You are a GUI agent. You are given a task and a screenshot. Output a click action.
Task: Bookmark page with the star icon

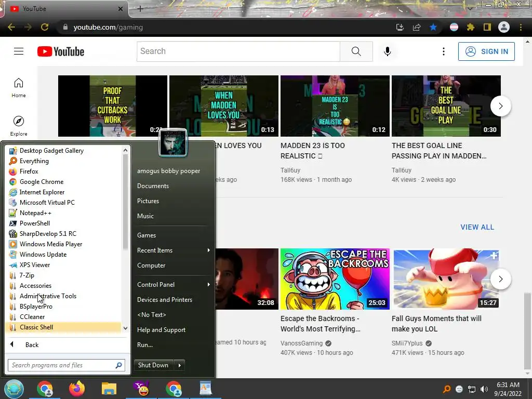(x=433, y=27)
